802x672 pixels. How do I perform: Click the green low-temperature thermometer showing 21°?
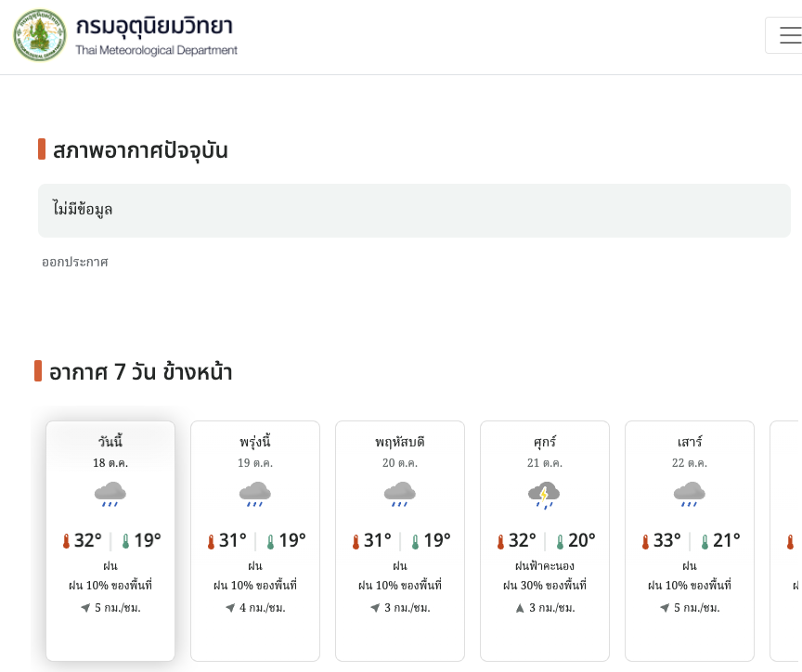click(x=705, y=541)
